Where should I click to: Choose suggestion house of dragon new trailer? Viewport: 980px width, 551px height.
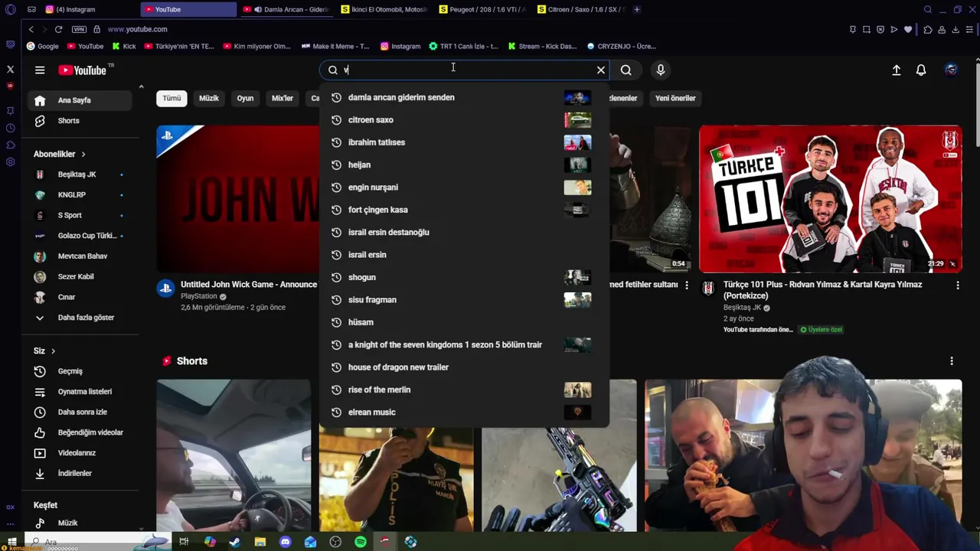[x=464, y=367]
